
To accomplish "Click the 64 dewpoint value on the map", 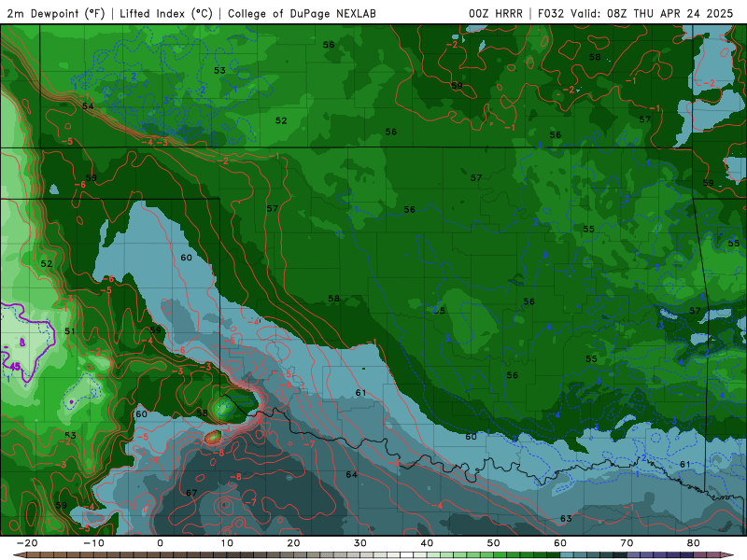I will (x=352, y=474).
